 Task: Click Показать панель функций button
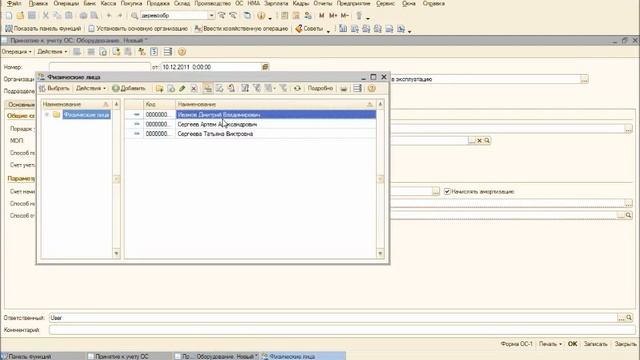(43, 29)
